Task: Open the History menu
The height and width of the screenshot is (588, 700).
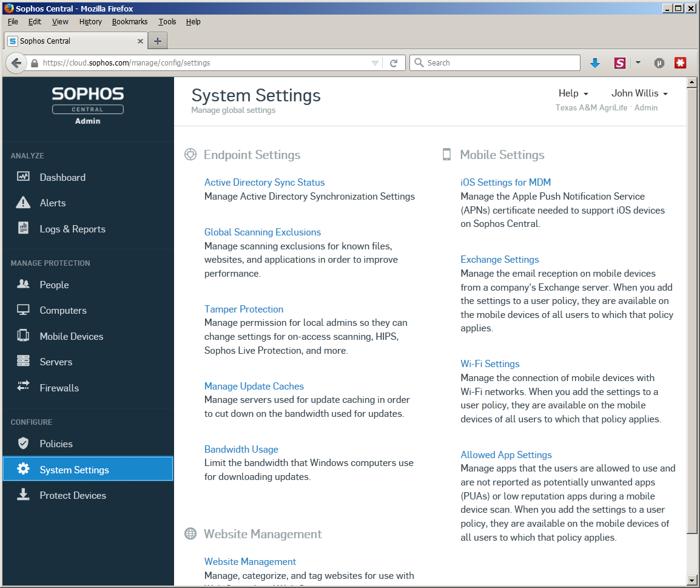Action: click(90, 21)
